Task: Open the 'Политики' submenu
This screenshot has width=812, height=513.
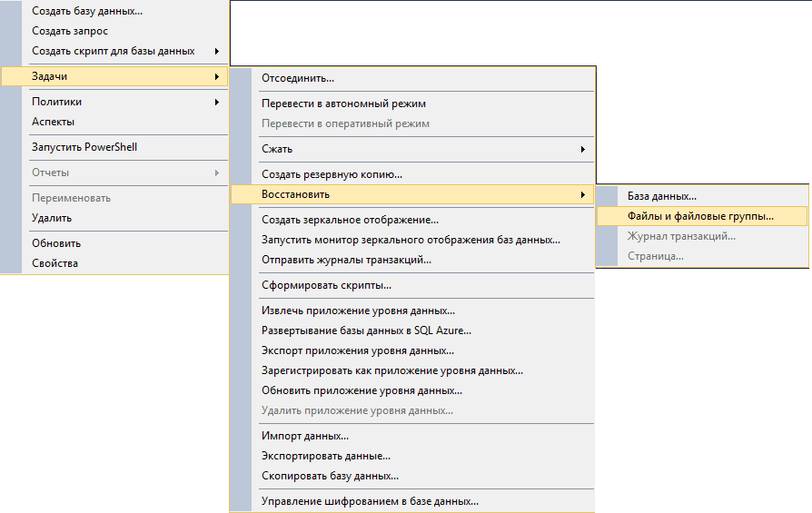Action: point(56,102)
